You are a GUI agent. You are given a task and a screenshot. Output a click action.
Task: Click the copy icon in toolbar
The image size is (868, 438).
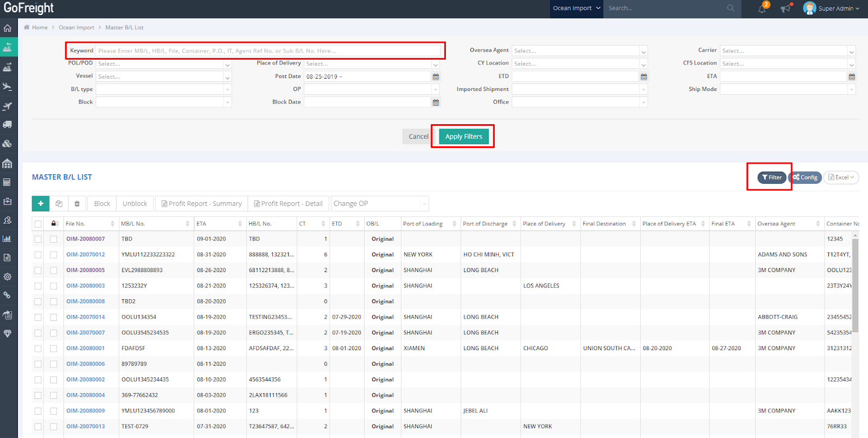pyautogui.click(x=59, y=204)
